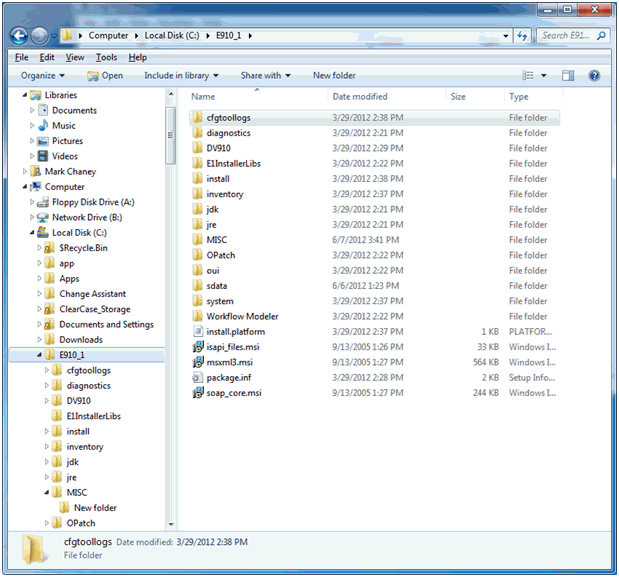
Task: Click the Network Drive (B:) icon
Action: [x=43, y=217]
